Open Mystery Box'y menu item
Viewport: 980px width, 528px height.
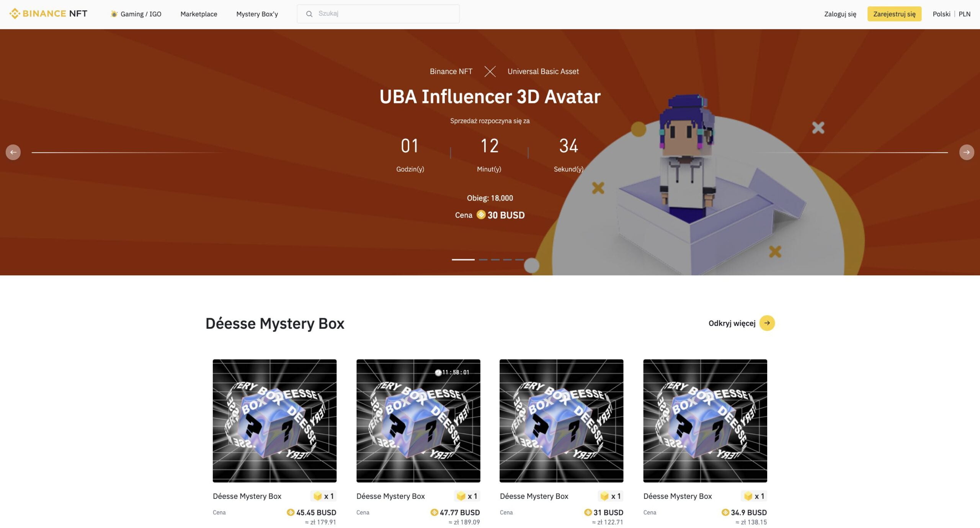[257, 14]
